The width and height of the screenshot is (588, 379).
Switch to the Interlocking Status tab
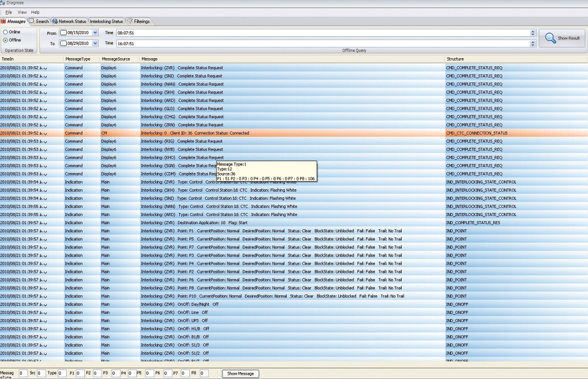point(106,21)
